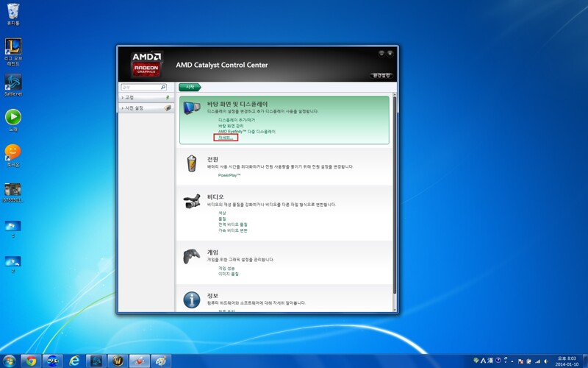
Task: Click the vertical scrollbar of the Catalyst panel
Action: click(395, 195)
